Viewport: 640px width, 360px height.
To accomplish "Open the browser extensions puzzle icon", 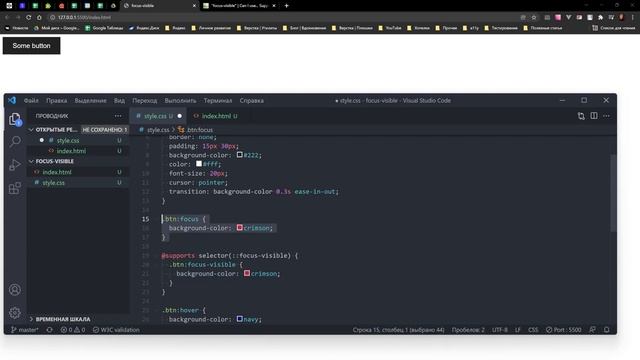I will 600,18.
